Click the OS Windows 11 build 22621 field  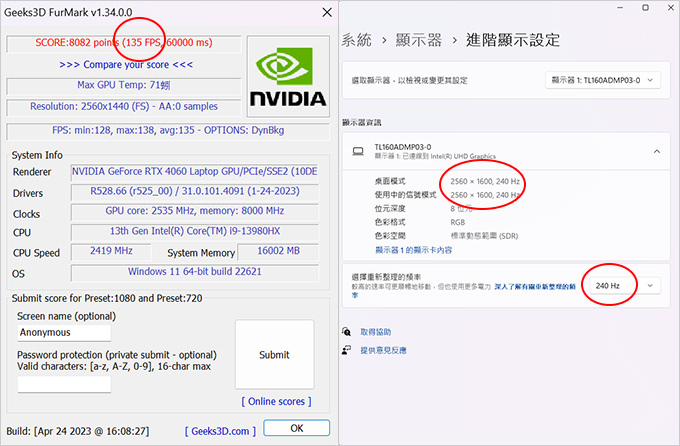click(195, 272)
